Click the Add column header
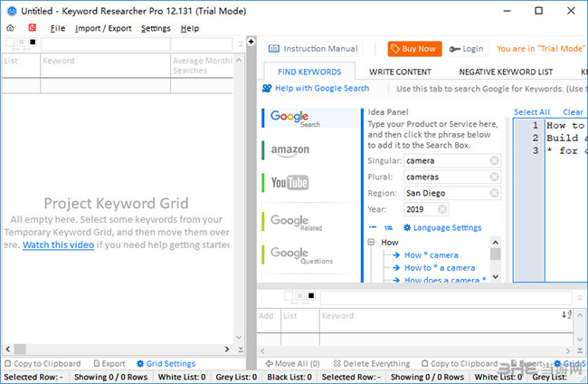Screen dimensions: 588x384 click(269, 321)
